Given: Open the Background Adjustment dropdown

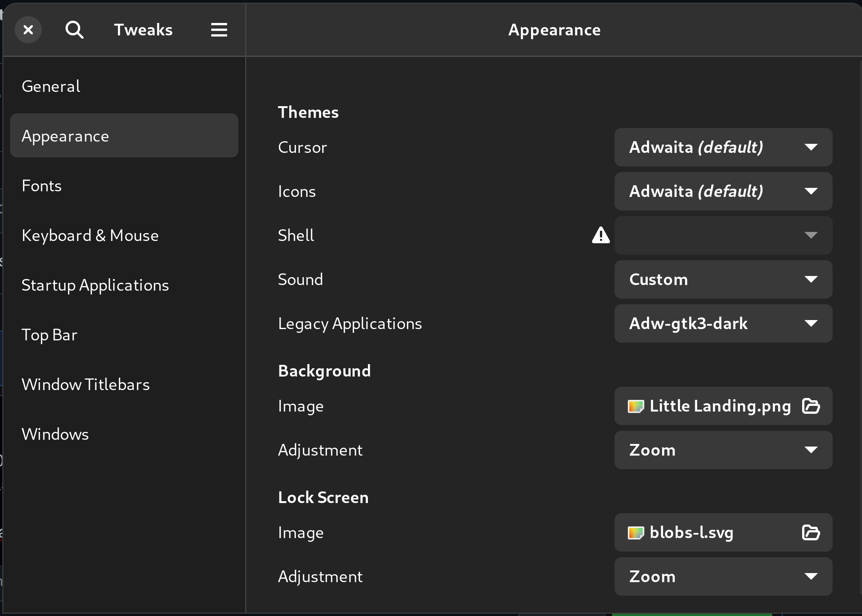Looking at the screenshot, I should click(722, 450).
